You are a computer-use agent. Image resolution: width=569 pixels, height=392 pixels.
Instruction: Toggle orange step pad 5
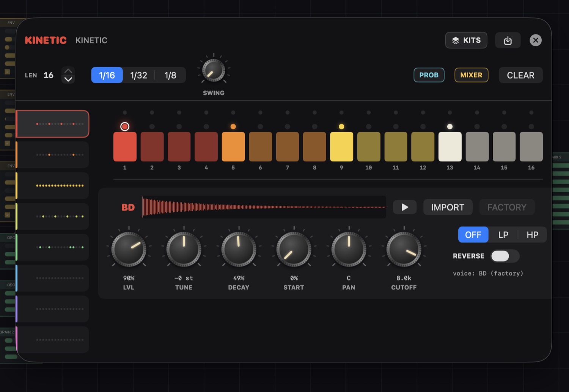coord(233,147)
